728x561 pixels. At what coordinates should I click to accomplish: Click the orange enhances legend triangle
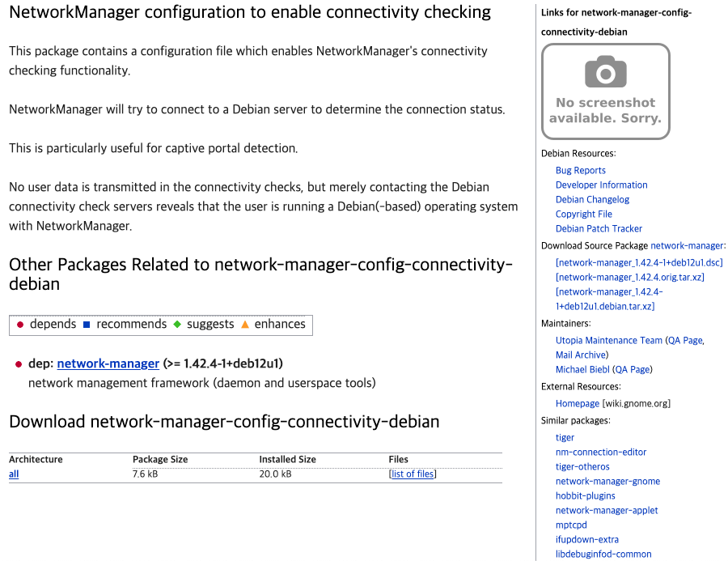click(245, 325)
